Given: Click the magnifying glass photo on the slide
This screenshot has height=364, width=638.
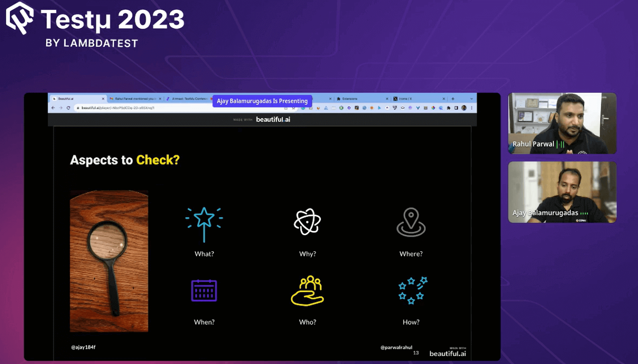Looking at the screenshot, I should tap(109, 261).
